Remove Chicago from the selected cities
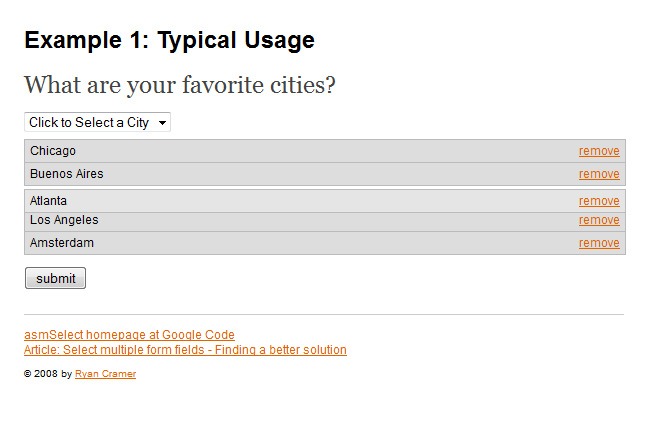Screen dimensions: 650x435 [x=599, y=151]
